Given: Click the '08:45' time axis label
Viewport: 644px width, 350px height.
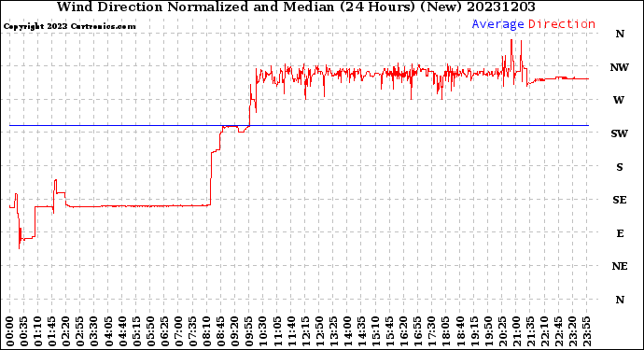Looking at the screenshot, I should click(x=220, y=331).
